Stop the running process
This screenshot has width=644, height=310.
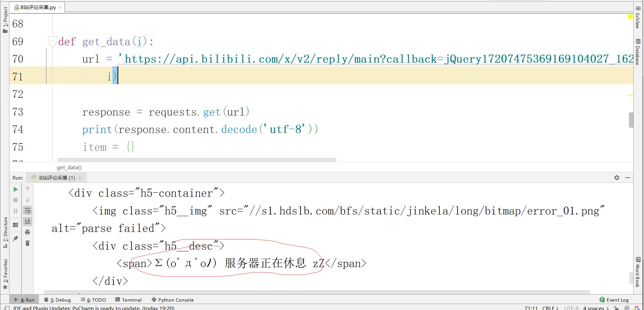point(15,200)
